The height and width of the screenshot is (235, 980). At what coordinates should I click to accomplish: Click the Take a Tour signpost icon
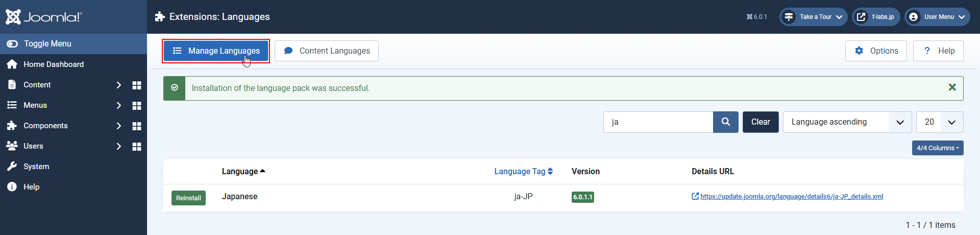point(789,17)
